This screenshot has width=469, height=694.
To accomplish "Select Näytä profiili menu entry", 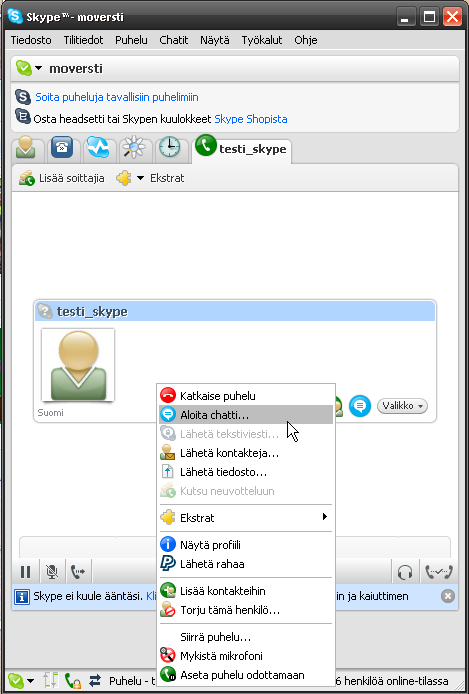I will (x=246, y=545).
